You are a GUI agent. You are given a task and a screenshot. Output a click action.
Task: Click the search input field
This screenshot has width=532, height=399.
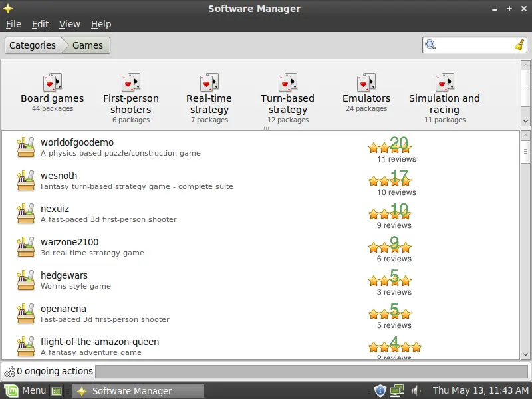point(475,45)
